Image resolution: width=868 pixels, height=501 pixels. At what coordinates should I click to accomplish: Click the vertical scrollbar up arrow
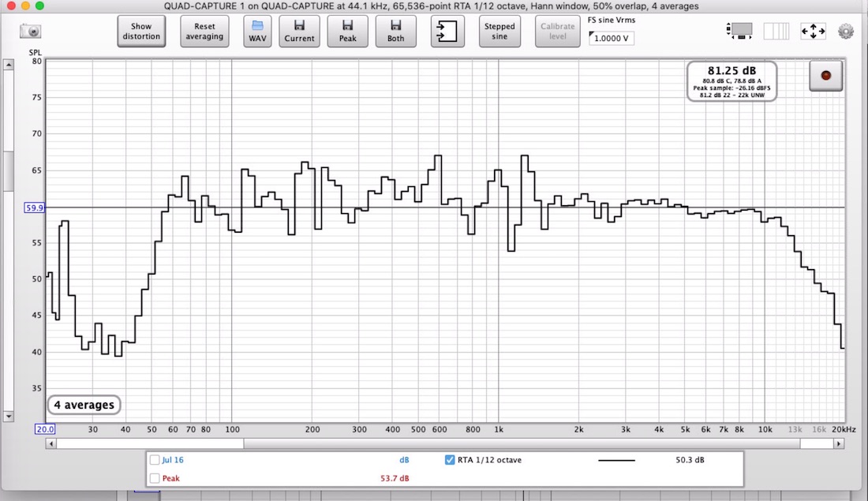tap(9, 65)
